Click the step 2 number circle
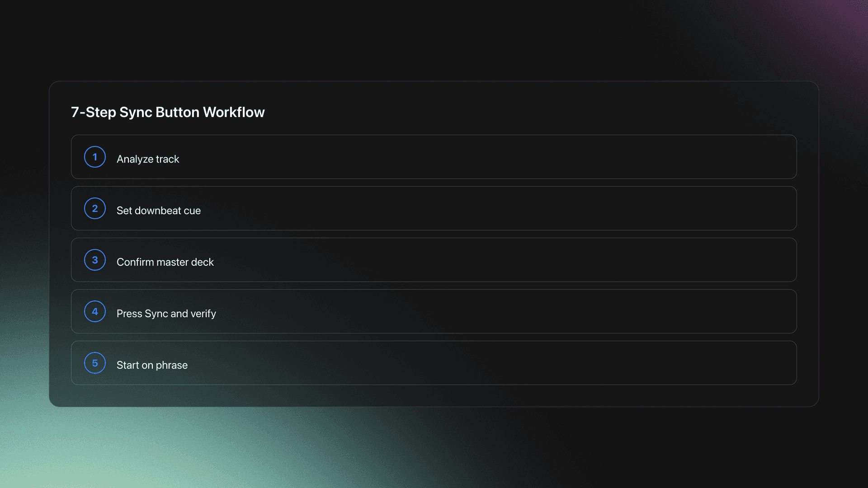The image size is (868, 488). tap(95, 208)
